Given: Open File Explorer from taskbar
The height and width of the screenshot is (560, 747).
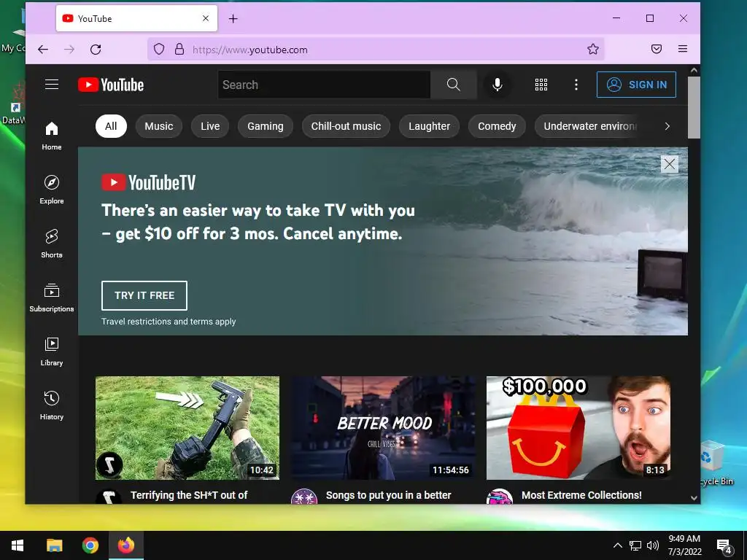Looking at the screenshot, I should point(54,545).
